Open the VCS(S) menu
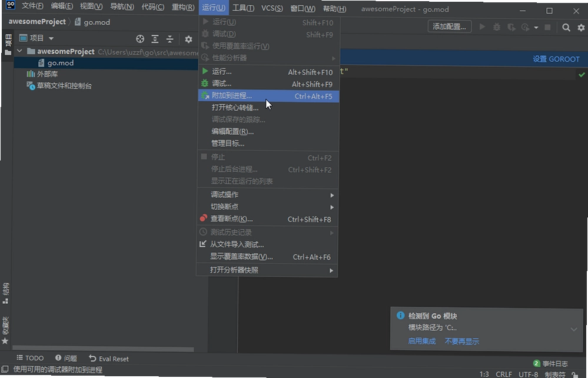Image resolution: width=588 pixels, height=378 pixels. click(273, 8)
